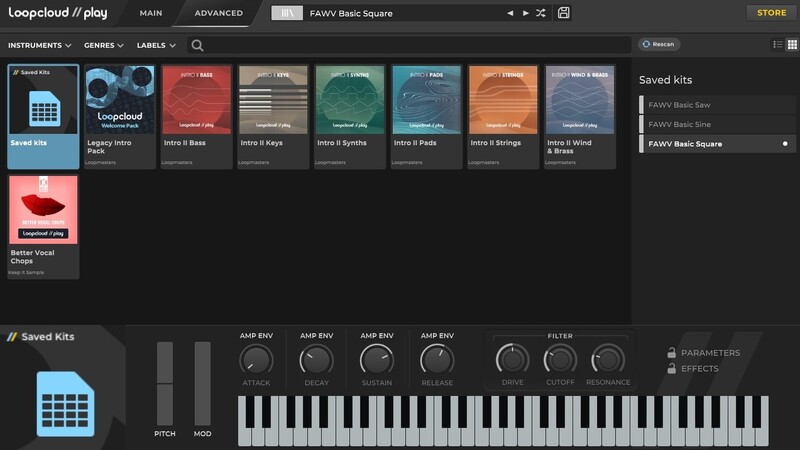800x450 pixels.
Task: Save the current kit with disk icon
Action: [563, 13]
